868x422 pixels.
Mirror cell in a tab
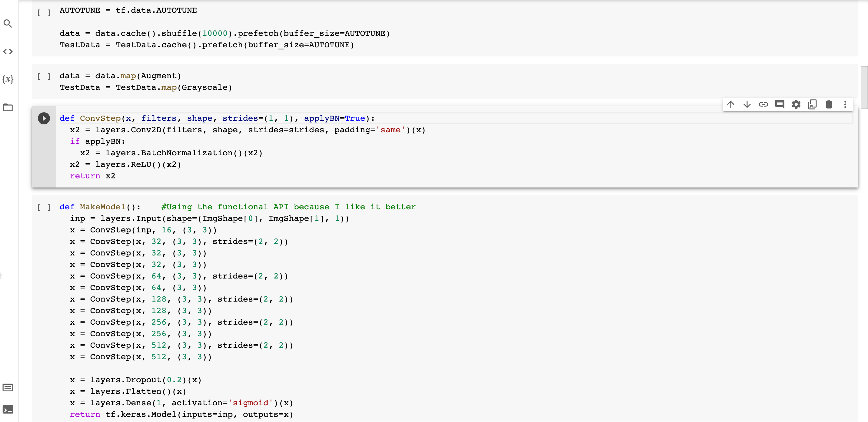[812, 105]
